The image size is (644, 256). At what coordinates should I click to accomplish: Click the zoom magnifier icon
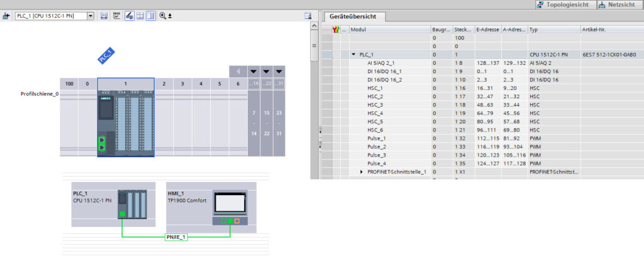(x=163, y=16)
